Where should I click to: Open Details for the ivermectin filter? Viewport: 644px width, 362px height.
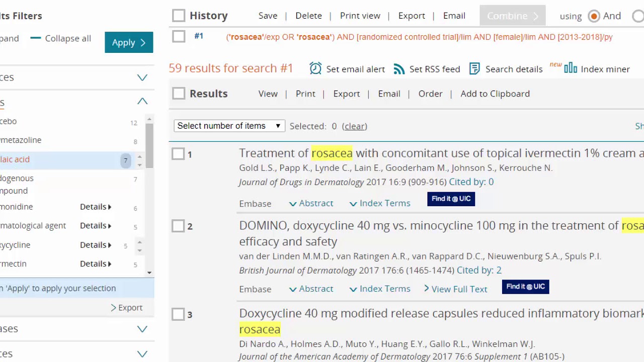tap(96, 263)
